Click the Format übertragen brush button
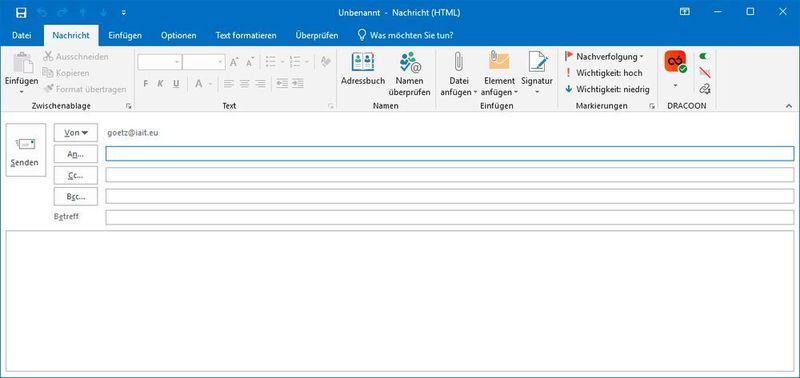Screen dimensions: 800x378 coord(85,89)
